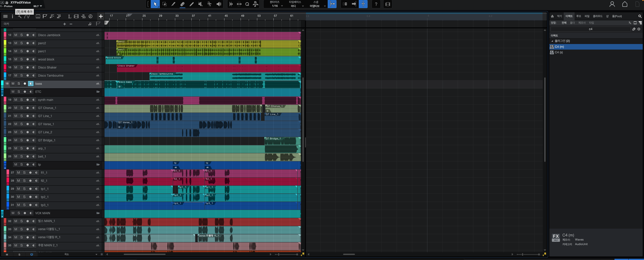Select the Bend tool
Viewport: 644px width, 260px height.
[x=210, y=4]
